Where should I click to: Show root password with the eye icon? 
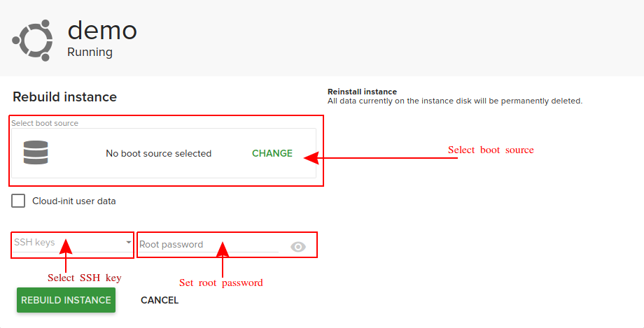(x=298, y=246)
